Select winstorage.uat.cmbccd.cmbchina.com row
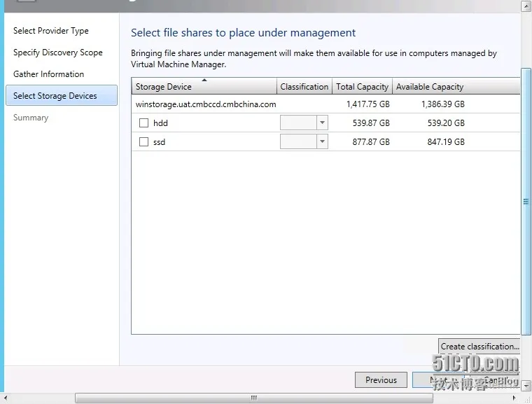The height and width of the screenshot is (404, 532). click(x=325, y=104)
